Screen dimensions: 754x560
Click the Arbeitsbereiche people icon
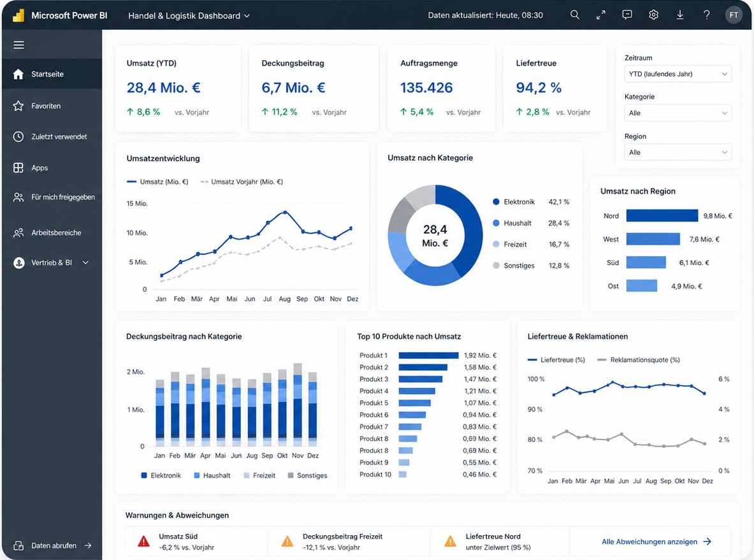(x=18, y=233)
